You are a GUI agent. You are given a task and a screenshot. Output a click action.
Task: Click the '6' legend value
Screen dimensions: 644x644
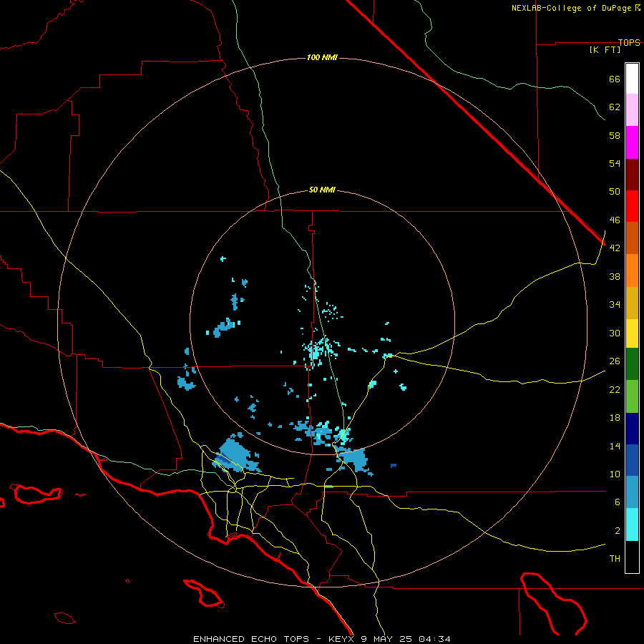click(618, 502)
